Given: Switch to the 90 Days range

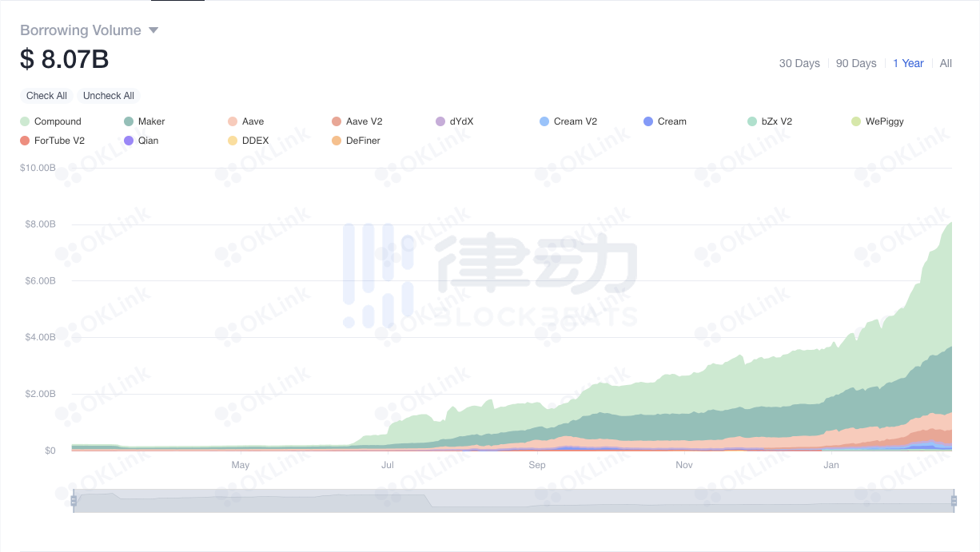Looking at the screenshot, I should 856,63.
